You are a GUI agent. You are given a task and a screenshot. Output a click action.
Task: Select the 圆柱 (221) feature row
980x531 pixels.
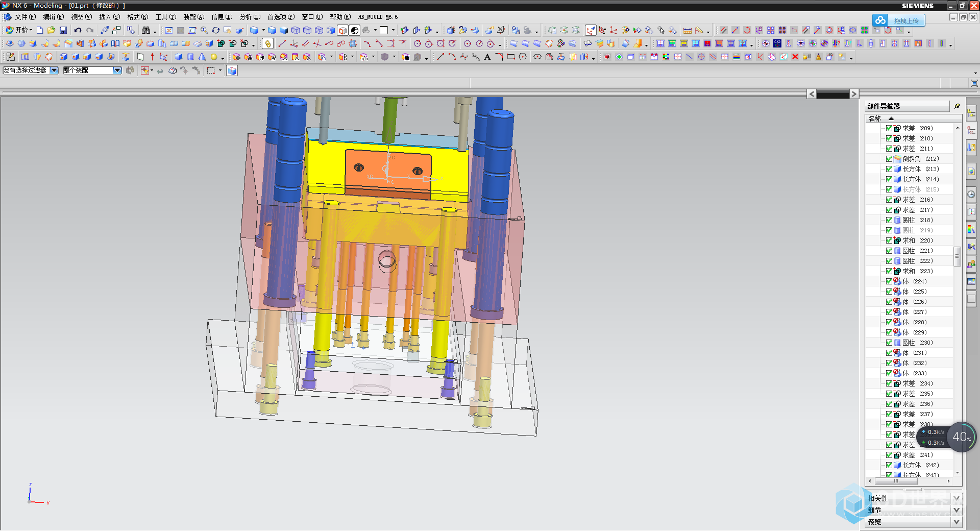pyautogui.click(x=909, y=251)
